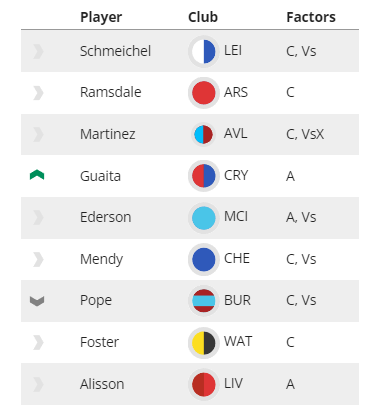The image size is (377, 411).
Task: Click the Factors column header
Action: [311, 17]
